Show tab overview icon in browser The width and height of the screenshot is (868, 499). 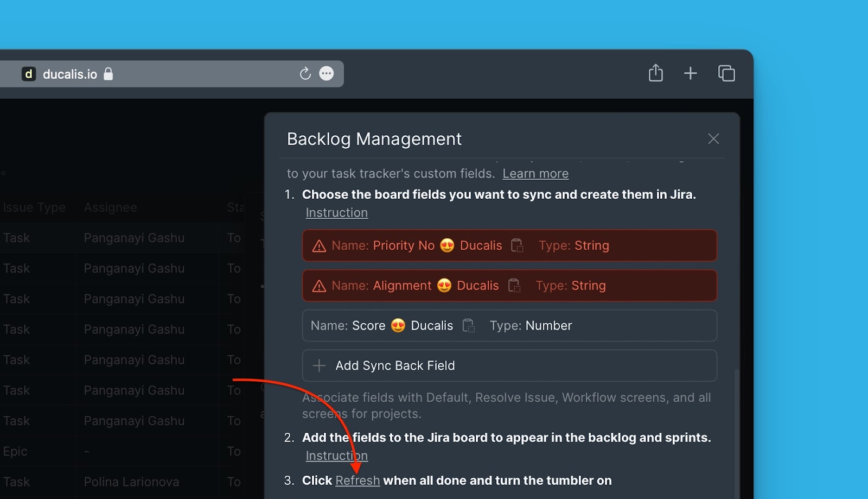726,73
